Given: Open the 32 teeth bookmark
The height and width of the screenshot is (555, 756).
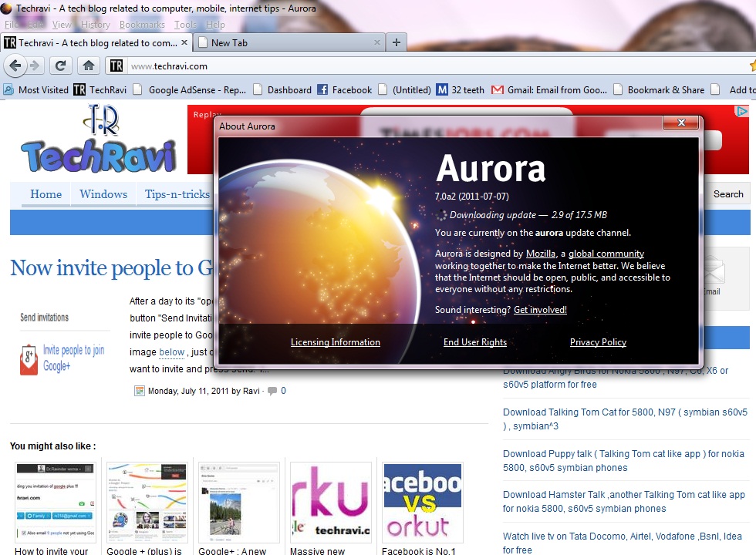Looking at the screenshot, I should pyautogui.click(x=461, y=89).
